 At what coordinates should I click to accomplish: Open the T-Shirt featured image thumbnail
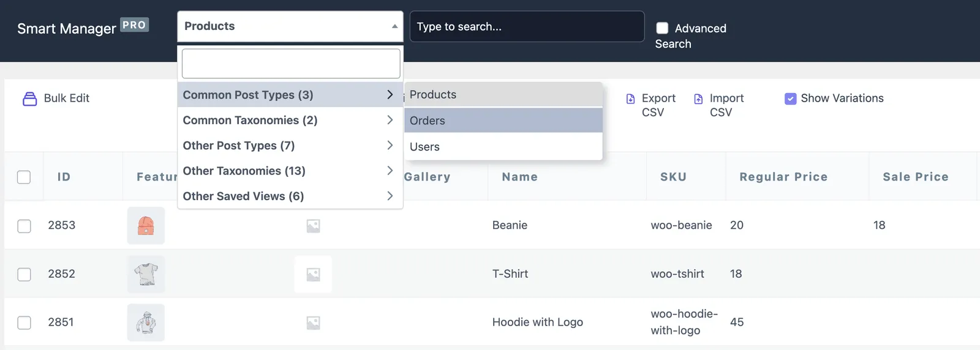[146, 274]
